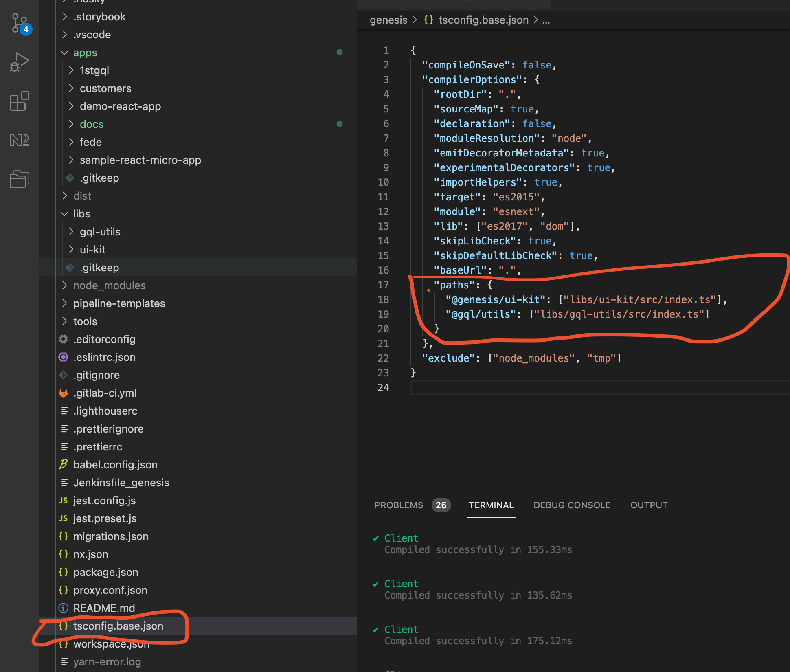Screen dimensions: 790x672
Task: Click the lines icon beside .prettierrc
Action: click(64, 446)
